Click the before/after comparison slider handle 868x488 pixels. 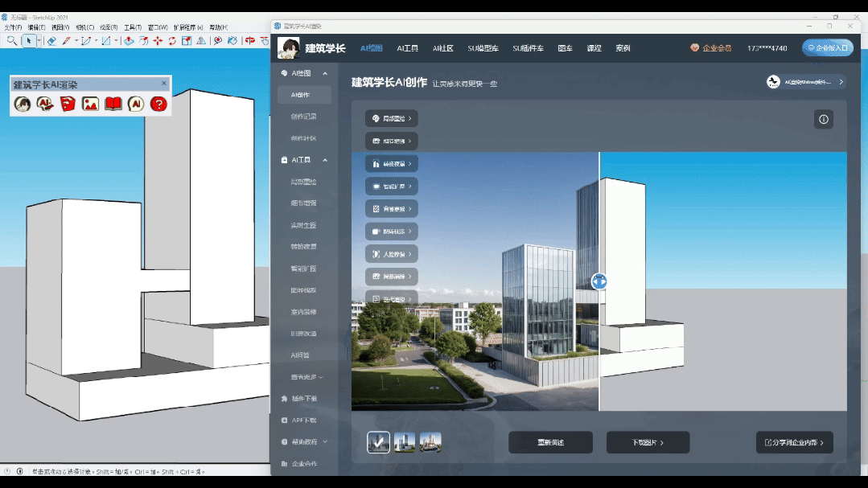click(x=599, y=281)
